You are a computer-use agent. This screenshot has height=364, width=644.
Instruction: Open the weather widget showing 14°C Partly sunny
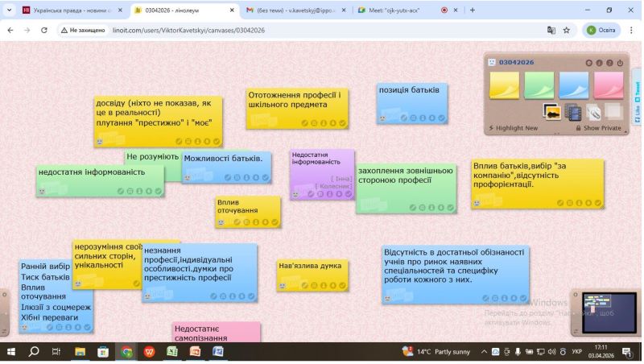436,352
